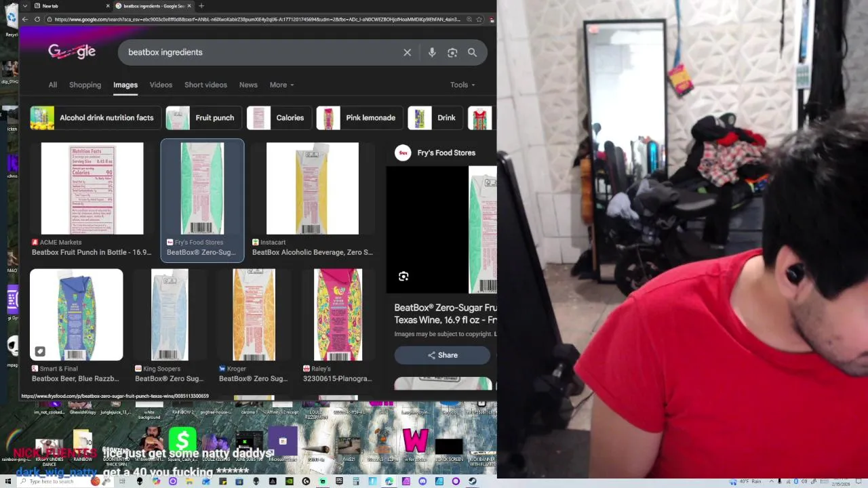Open Discord from the taskbar
Viewport: 868px width, 488px height.
pos(422,481)
